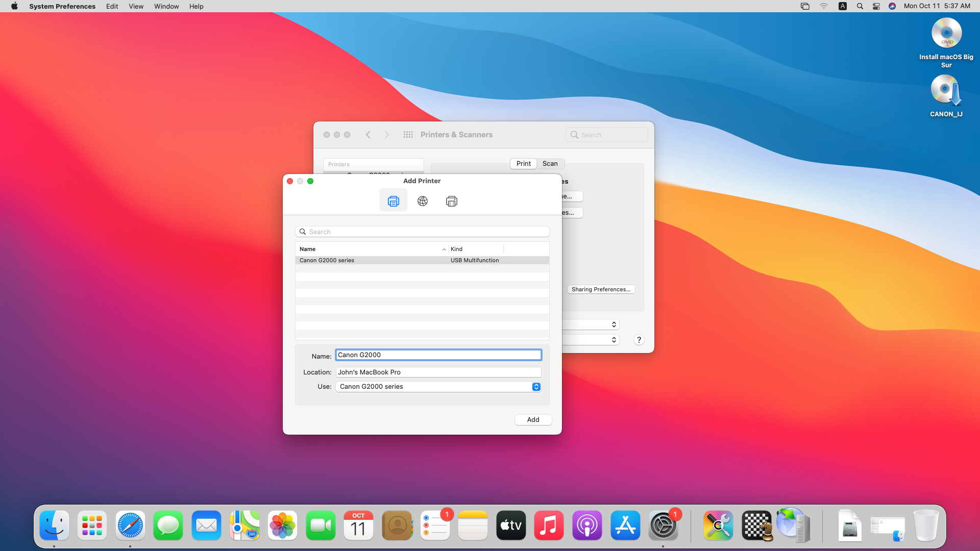The height and width of the screenshot is (551, 980).
Task: Select Canon G2000 series in printer list
Action: click(x=328, y=260)
